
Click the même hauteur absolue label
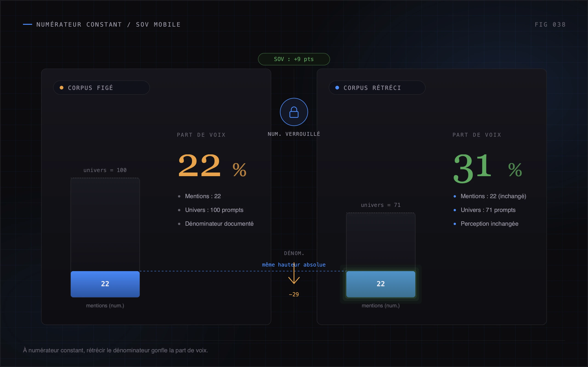pos(294,264)
